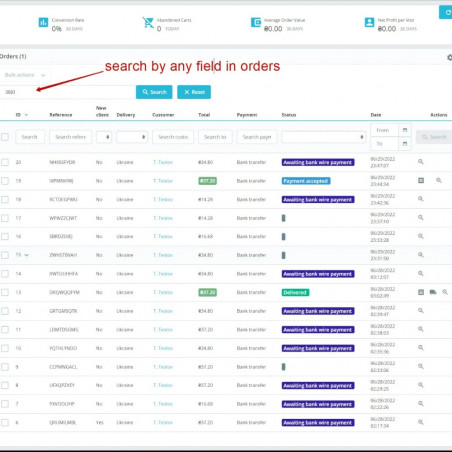Click the blue Search button
This screenshot has width=452, height=452.
pyautogui.click(x=154, y=92)
